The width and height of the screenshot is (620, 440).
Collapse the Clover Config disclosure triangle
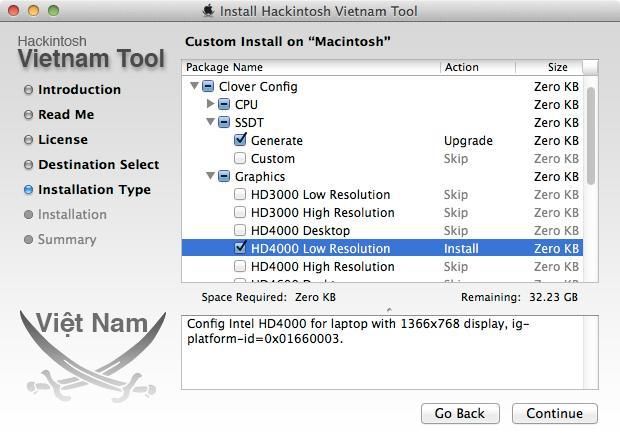[x=194, y=86]
